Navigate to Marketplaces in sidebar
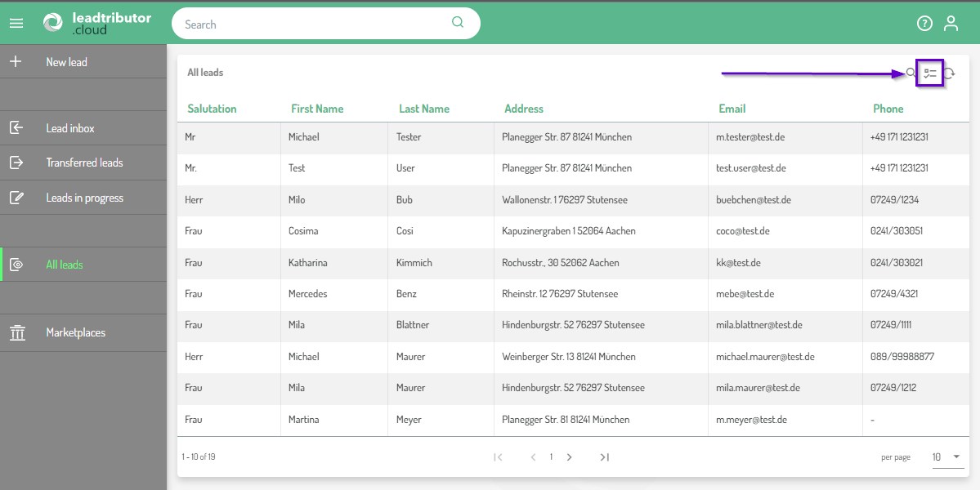The image size is (980, 490). click(75, 332)
